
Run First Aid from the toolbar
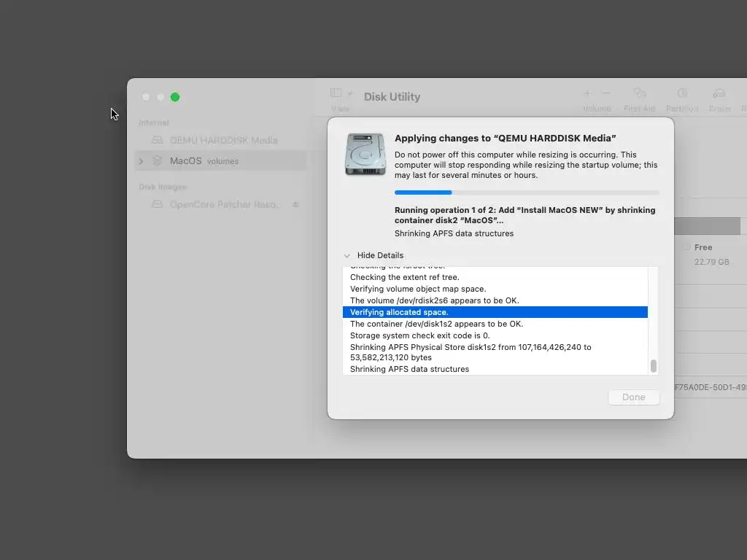639,93
